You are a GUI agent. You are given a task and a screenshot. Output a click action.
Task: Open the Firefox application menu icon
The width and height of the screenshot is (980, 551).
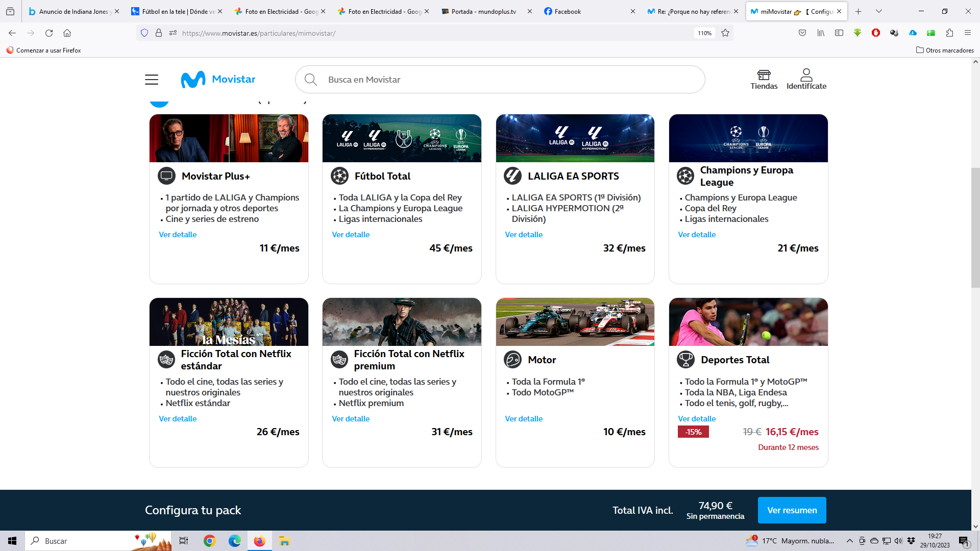pos(967,33)
